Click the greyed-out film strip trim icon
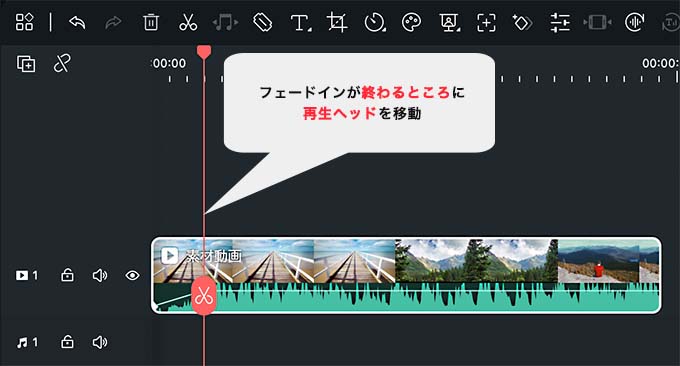This screenshot has width=680, height=366. point(597,22)
